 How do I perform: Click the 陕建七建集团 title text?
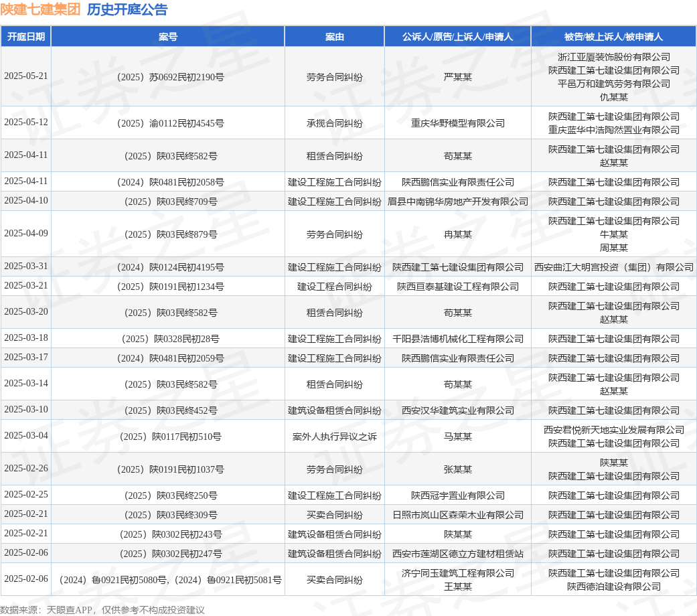pyautogui.click(x=40, y=9)
